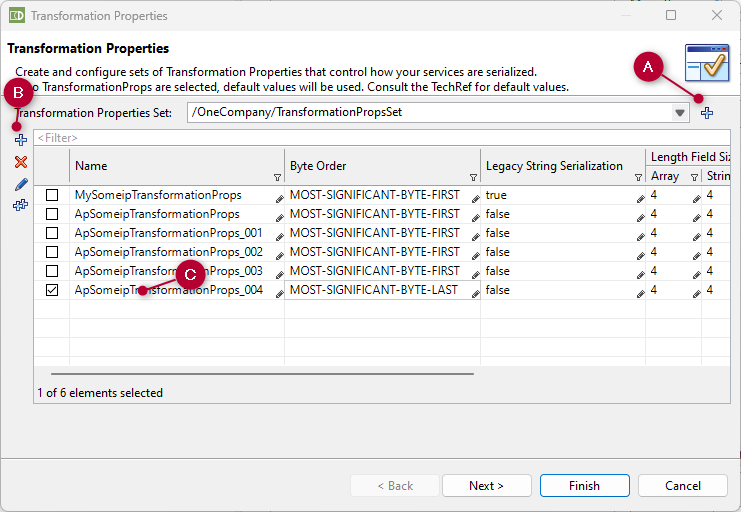Uncheck the ApSomeipTransformationProps_004 checkbox
This screenshot has width=741, height=512.
pyautogui.click(x=52, y=290)
